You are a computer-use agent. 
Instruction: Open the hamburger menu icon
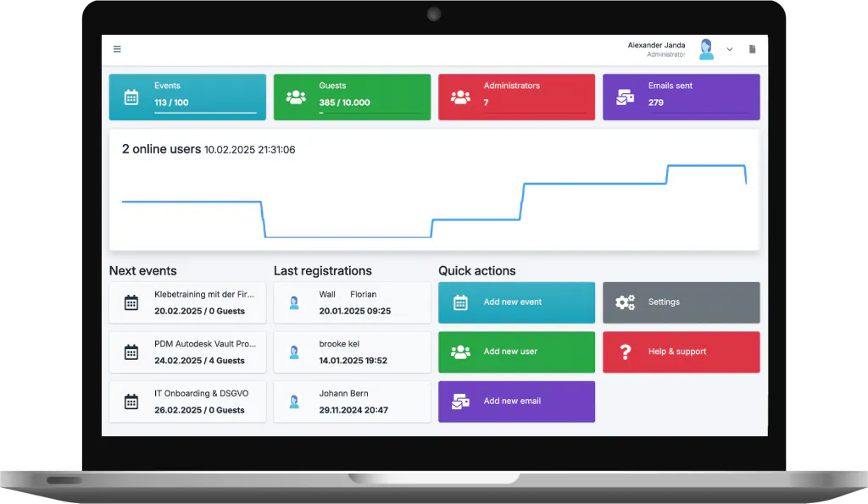[x=117, y=49]
